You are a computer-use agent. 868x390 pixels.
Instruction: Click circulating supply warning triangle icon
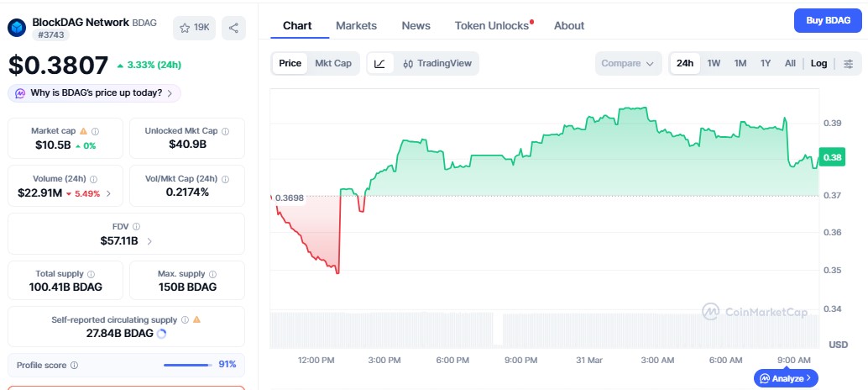(x=196, y=319)
